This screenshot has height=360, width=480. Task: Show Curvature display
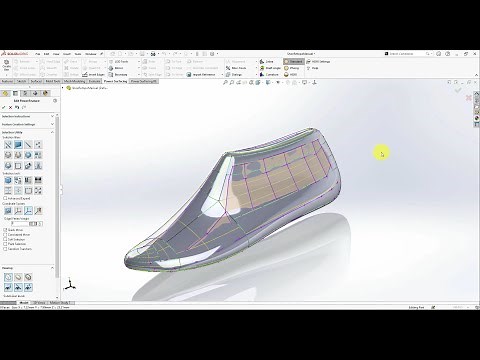click(269, 74)
